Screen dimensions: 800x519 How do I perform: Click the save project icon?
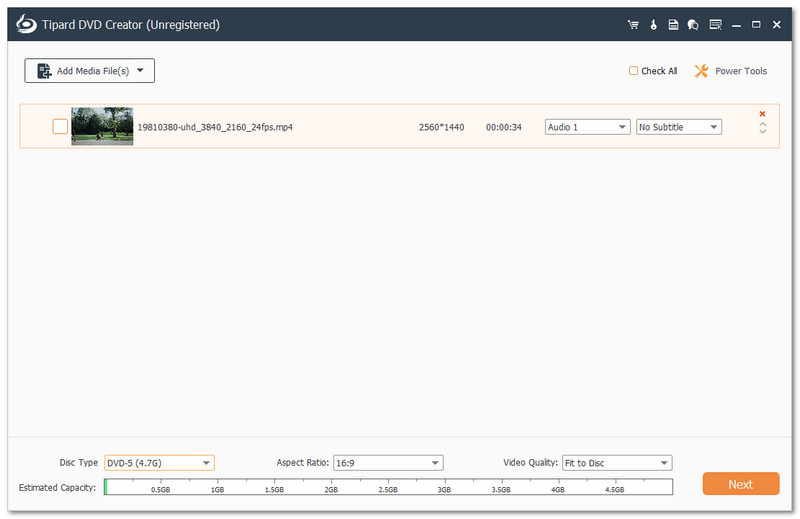(673, 24)
